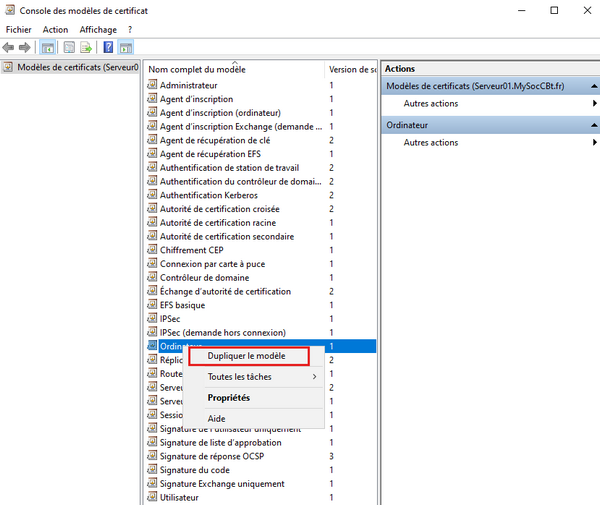Click the Properties toolbar icon
Viewport: 600px width, 505px height.
[69, 47]
